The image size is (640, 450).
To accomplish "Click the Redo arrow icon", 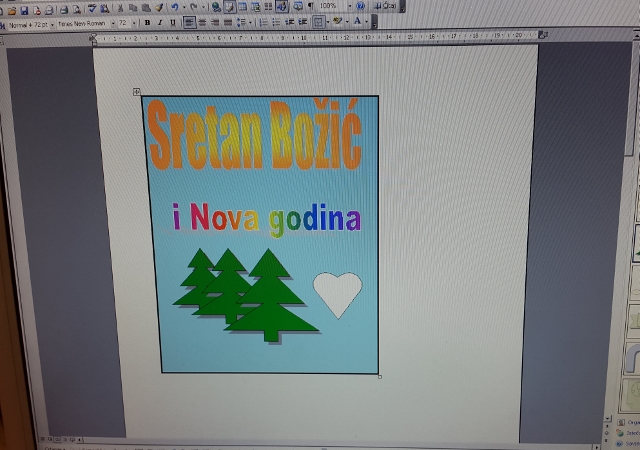I will [194, 7].
